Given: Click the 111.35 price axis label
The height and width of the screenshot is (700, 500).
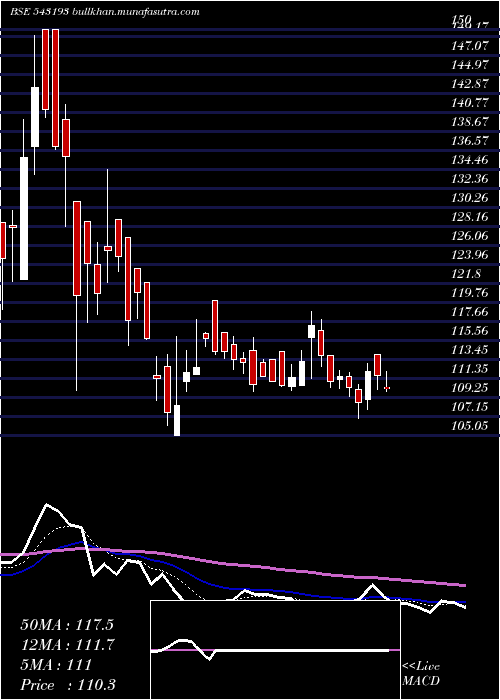Looking at the screenshot, I should [470, 369].
